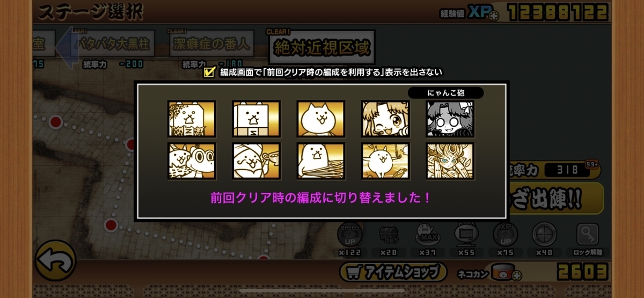Image resolution: width=644 pixels, height=298 pixels.
Task: Tick the previous clear lineup hide checkbox
Action: 209,72
